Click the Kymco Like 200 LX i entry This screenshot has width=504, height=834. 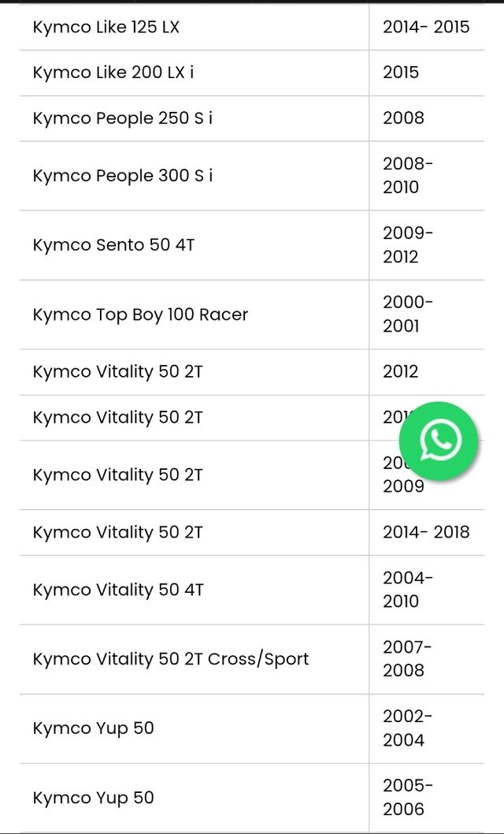[x=113, y=73]
